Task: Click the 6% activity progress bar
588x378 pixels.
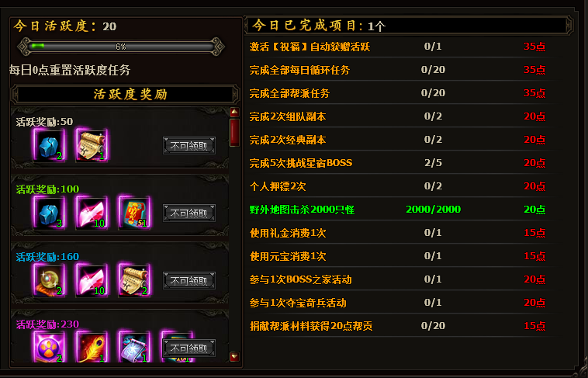Action: click(x=121, y=47)
